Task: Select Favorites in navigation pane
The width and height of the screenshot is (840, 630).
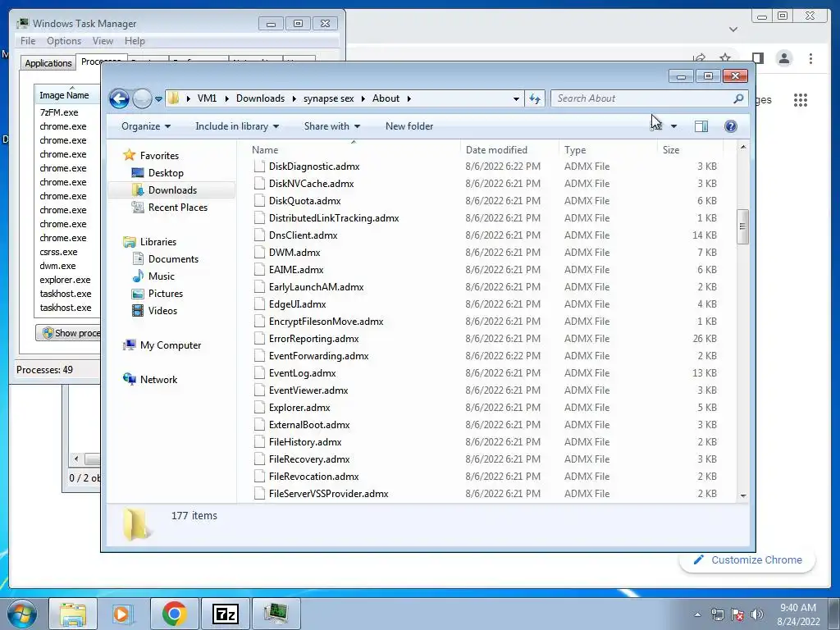Action: (x=159, y=156)
